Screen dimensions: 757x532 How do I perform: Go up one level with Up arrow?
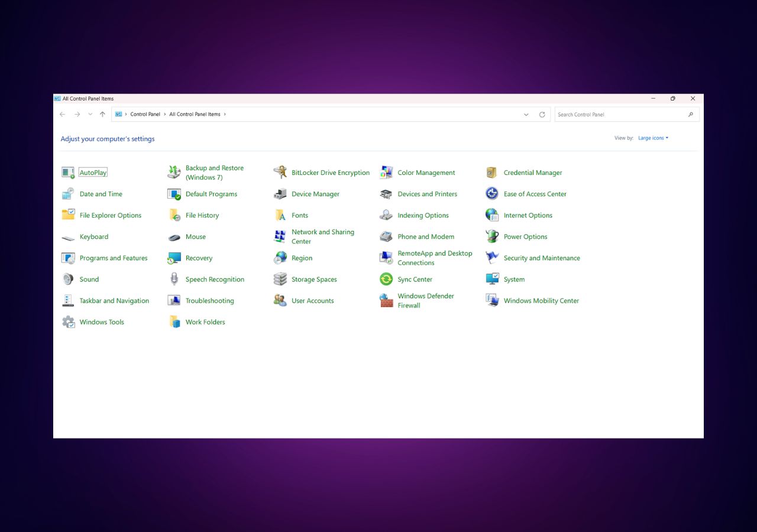pyautogui.click(x=102, y=115)
